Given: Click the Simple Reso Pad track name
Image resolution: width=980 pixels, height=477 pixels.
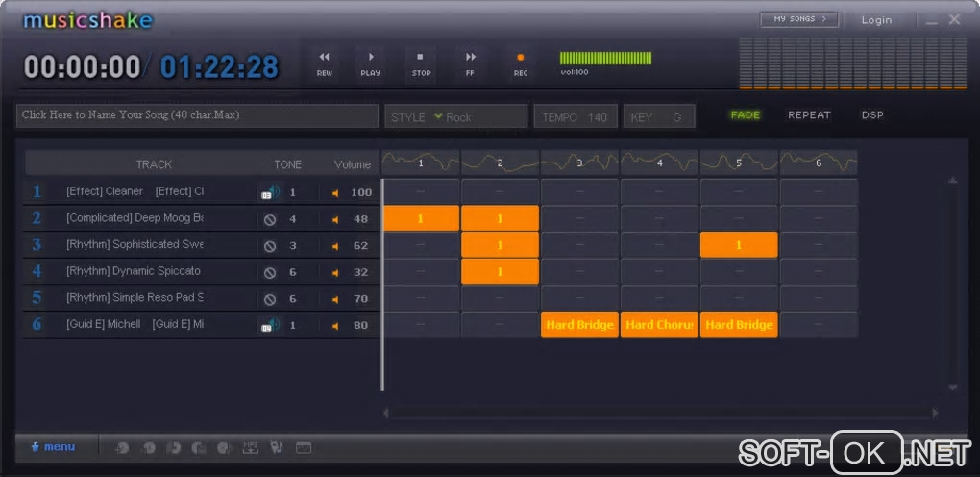Looking at the screenshot, I should (135, 298).
